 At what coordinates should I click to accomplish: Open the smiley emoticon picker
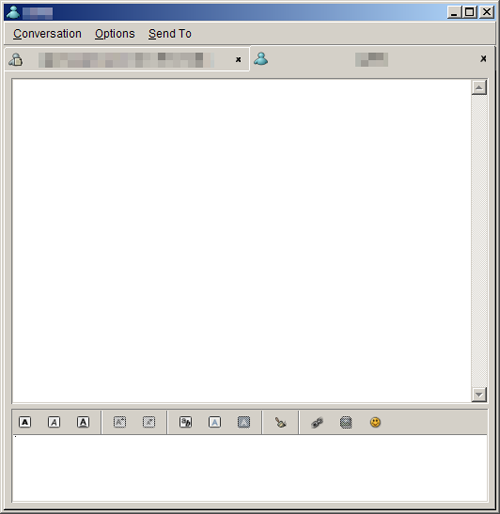[375, 422]
